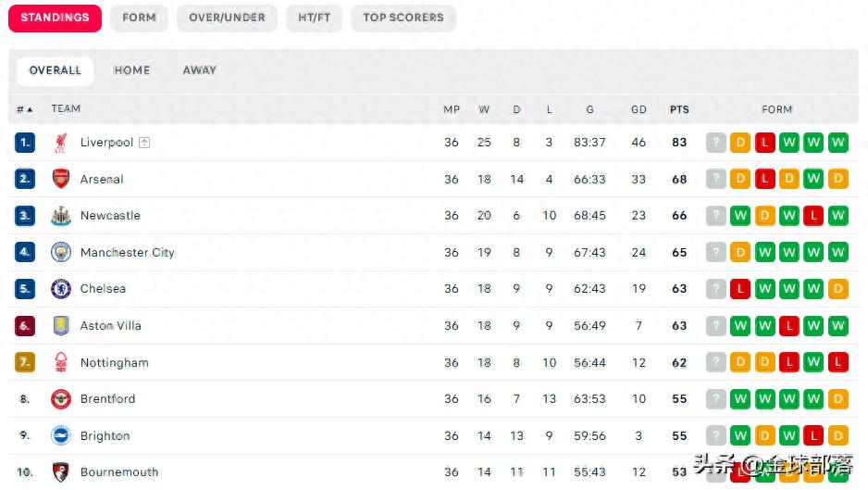The height and width of the screenshot is (490, 868).
Task: Switch to the FORM tab
Action: click(x=139, y=18)
